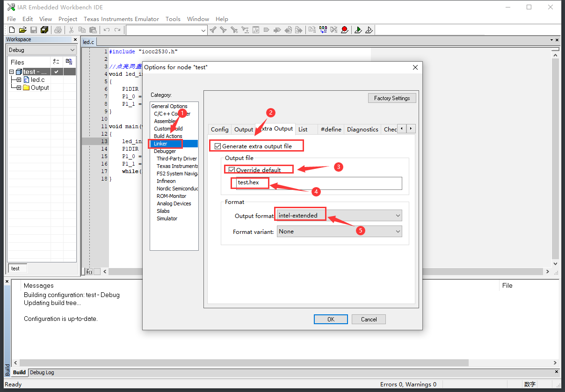Click the Print toolbar icon
This screenshot has width=565, height=392.
(x=58, y=30)
